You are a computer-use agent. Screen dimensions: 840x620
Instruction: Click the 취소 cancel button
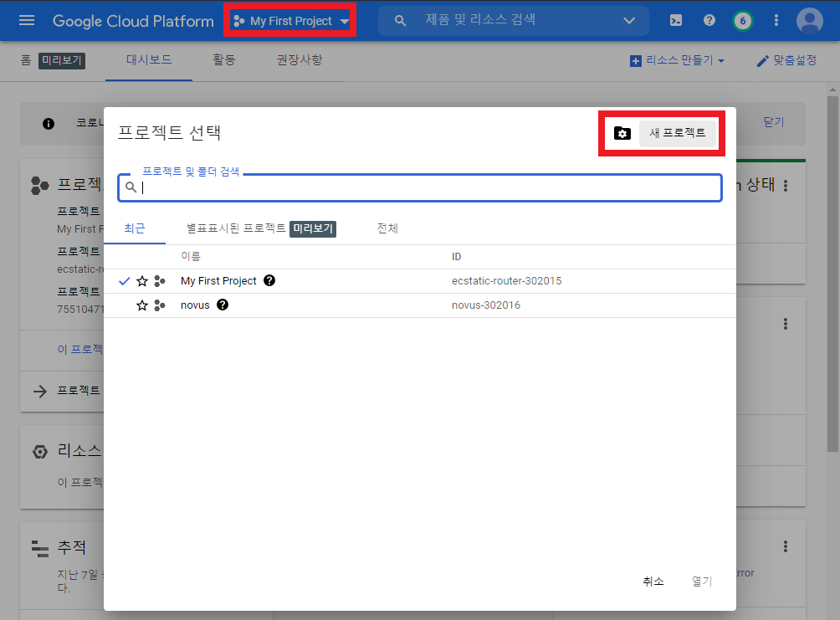pos(653,581)
